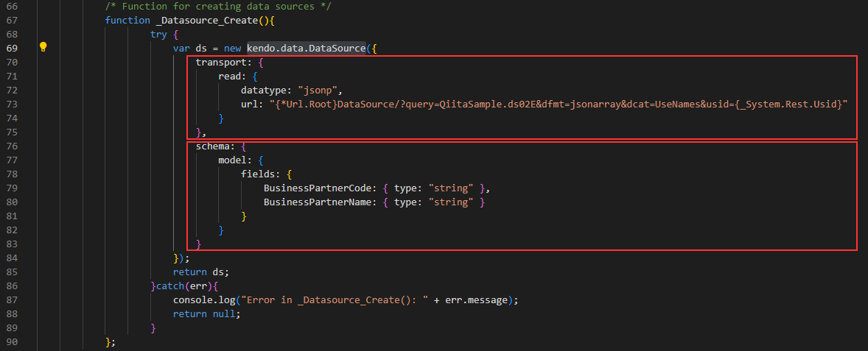868x351 pixels.
Task: Click the lightbulb quick-fix icon on line 69
Action: [43, 48]
